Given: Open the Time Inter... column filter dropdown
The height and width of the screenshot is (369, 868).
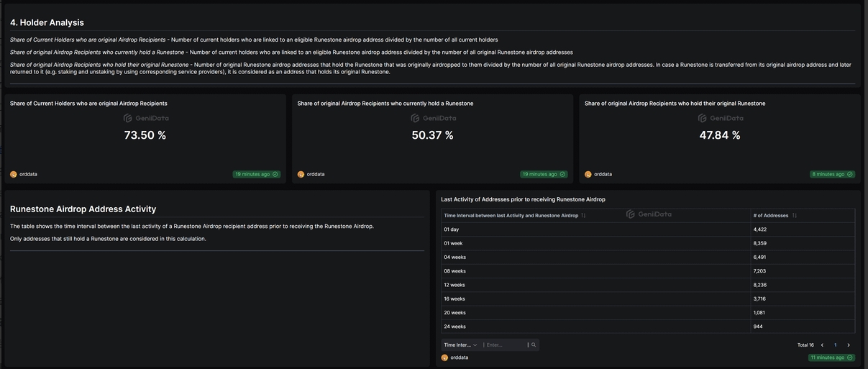Looking at the screenshot, I should click(x=460, y=345).
